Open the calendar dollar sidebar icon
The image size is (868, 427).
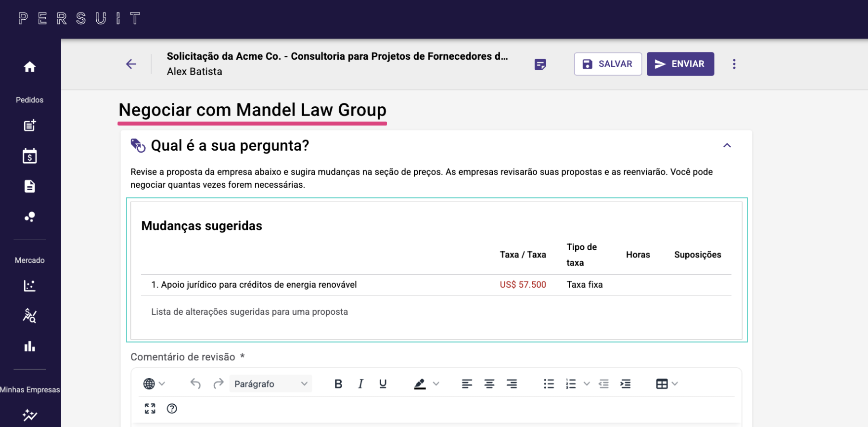(30, 156)
